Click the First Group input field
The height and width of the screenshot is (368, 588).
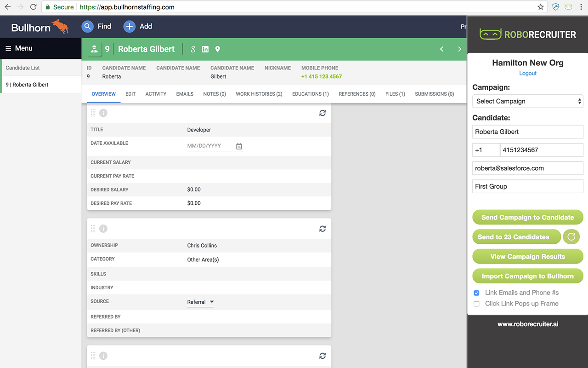pos(528,186)
